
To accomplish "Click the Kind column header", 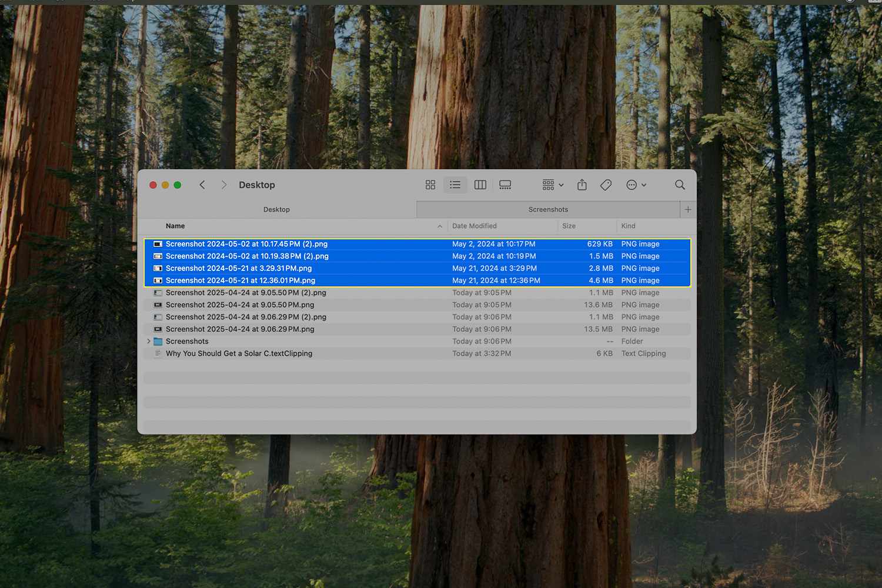I will click(628, 226).
